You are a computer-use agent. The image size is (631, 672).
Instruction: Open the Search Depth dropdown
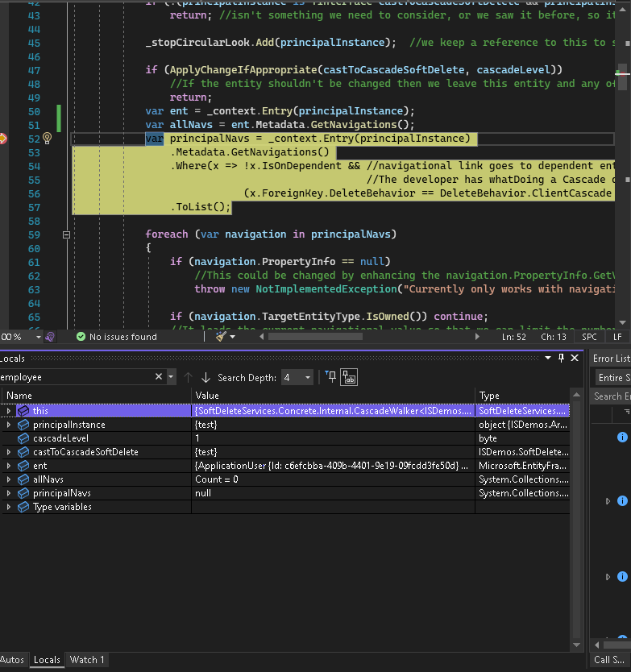coord(297,378)
